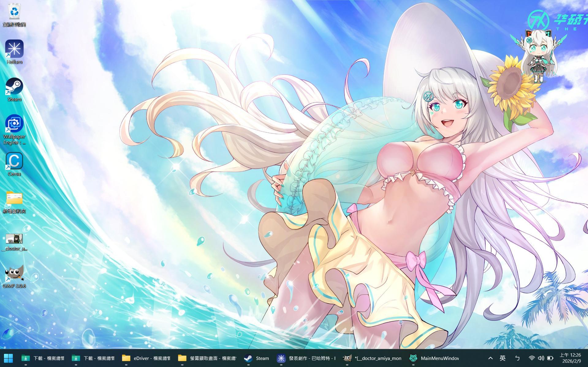Activate the Steam window from taskbar
The height and width of the screenshot is (367, 588).
click(x=256, y=358)
